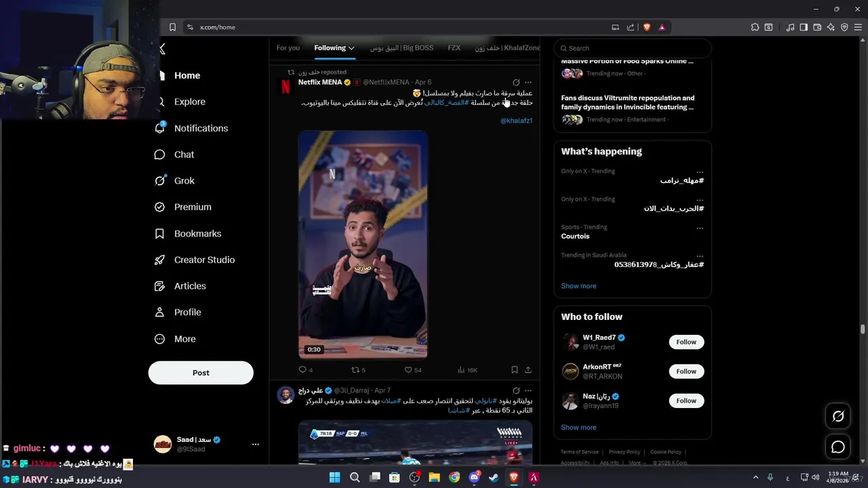The image size is (868, 488).
Task: Open the Premium verified-badge icon
Action: 160,207
